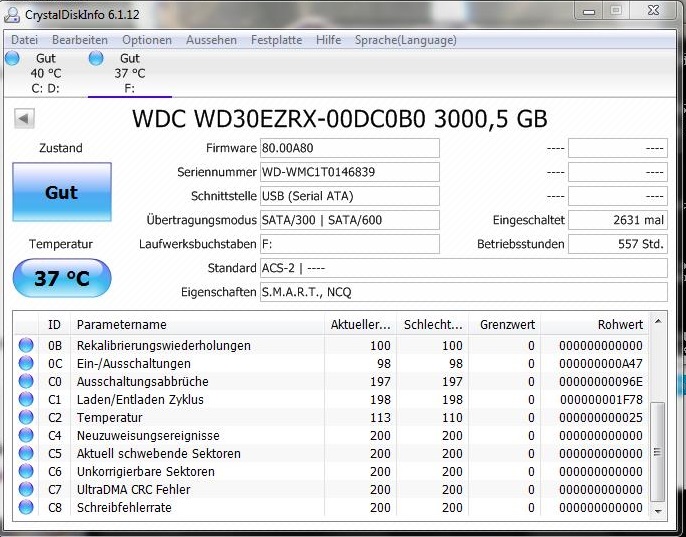This screenshot has width=686, height=537.
Task: Click the blue status orb for F: disk
Action: click(x=96, y=58)
